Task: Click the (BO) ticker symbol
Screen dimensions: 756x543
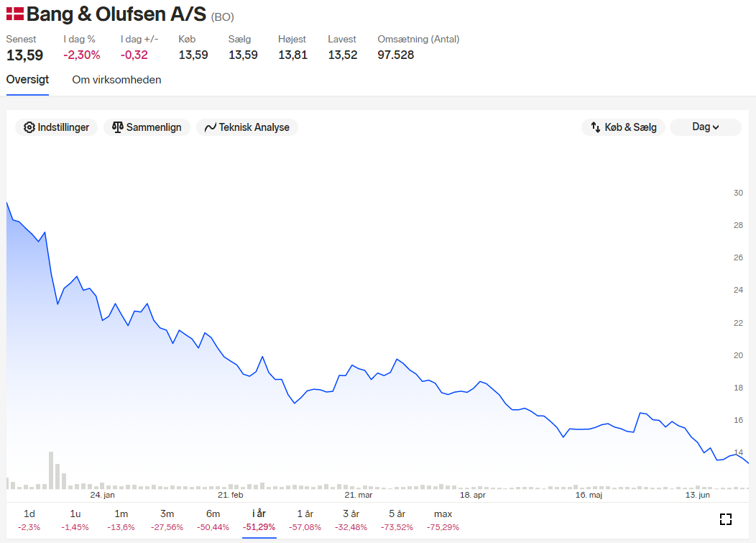Action: click(x=222, y=17)
